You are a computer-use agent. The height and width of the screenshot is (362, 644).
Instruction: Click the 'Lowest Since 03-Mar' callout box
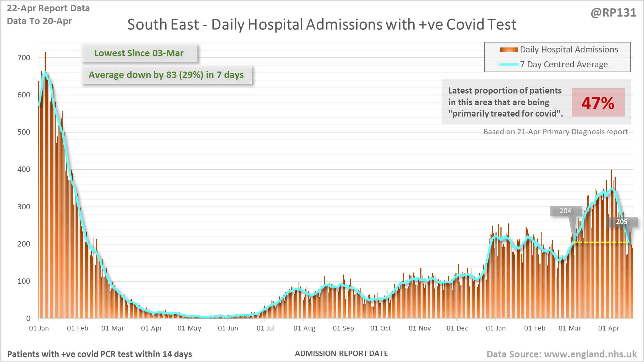[139, 53]
